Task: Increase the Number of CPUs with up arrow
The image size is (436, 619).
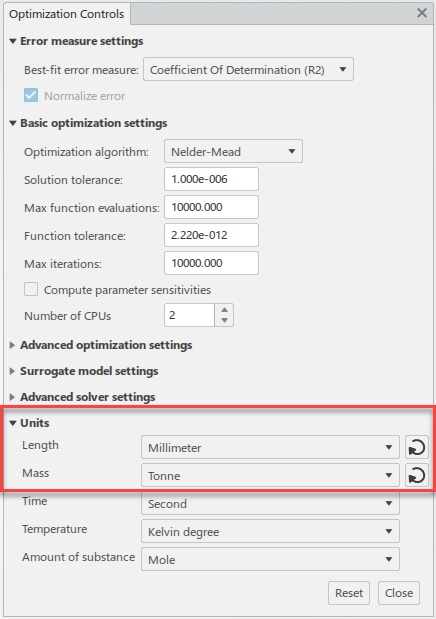Action: click(x=224, y=310)
